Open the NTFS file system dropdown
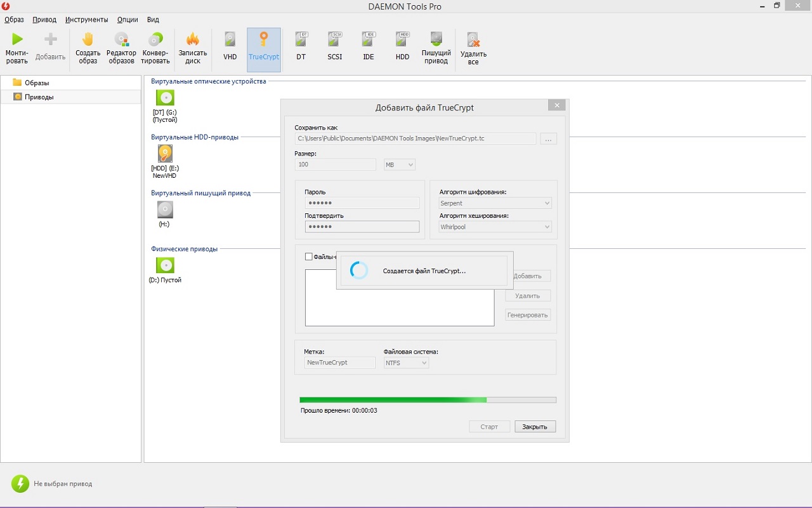 406,363
